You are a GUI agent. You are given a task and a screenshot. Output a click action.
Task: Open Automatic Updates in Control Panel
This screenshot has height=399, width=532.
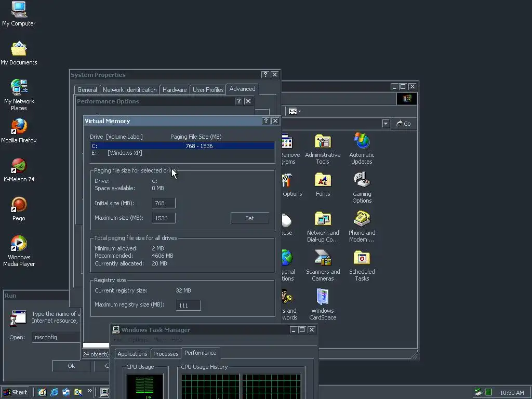click(x=362, y=149)
